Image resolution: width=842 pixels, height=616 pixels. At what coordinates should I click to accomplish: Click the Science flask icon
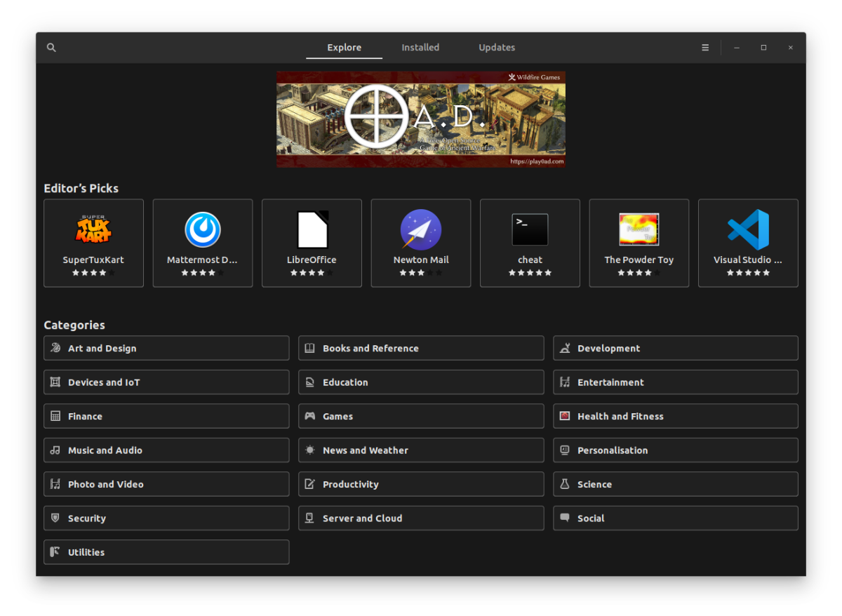pyautogui.click(x=565, y=484)
